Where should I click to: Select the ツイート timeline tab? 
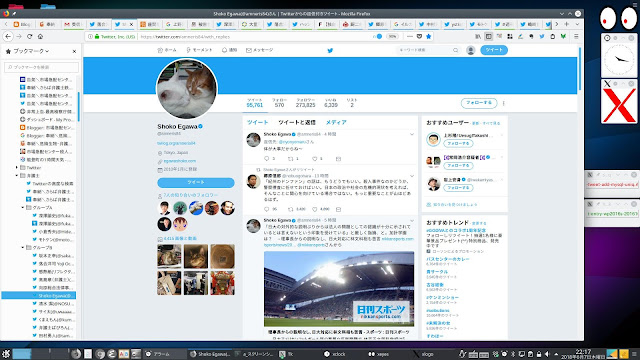click(258, 122)
